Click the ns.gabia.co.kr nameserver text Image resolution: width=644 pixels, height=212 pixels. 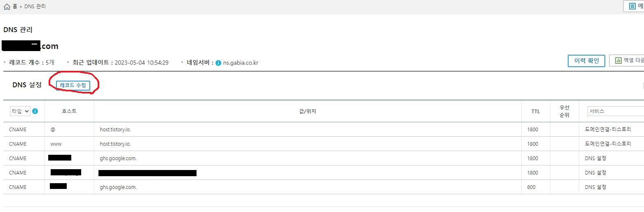tap(241, 63)
